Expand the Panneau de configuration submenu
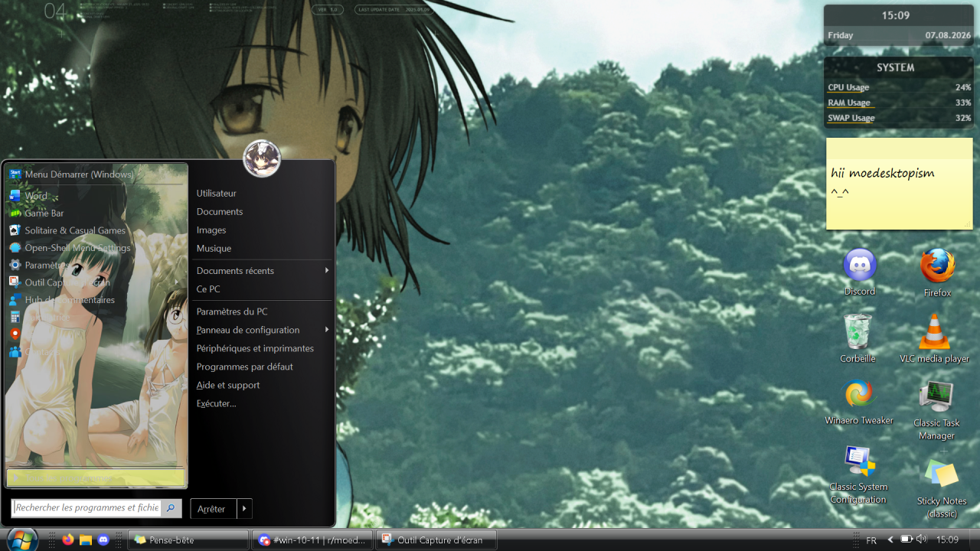 262,330
